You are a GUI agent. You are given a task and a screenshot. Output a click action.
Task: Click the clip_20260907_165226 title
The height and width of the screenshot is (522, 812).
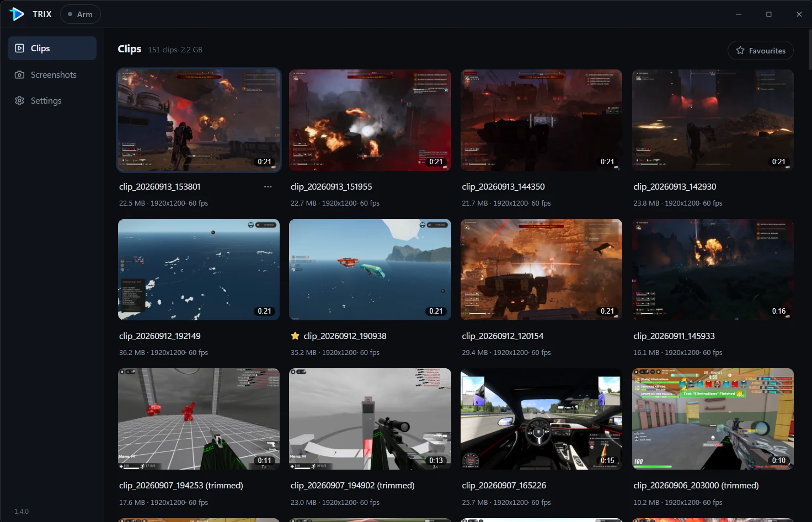click(504, 486)
